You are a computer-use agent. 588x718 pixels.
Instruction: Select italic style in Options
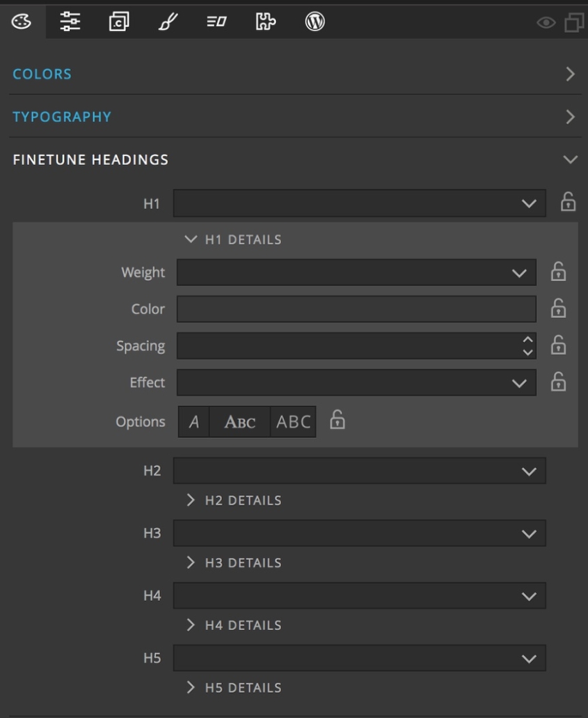[193, 421]
